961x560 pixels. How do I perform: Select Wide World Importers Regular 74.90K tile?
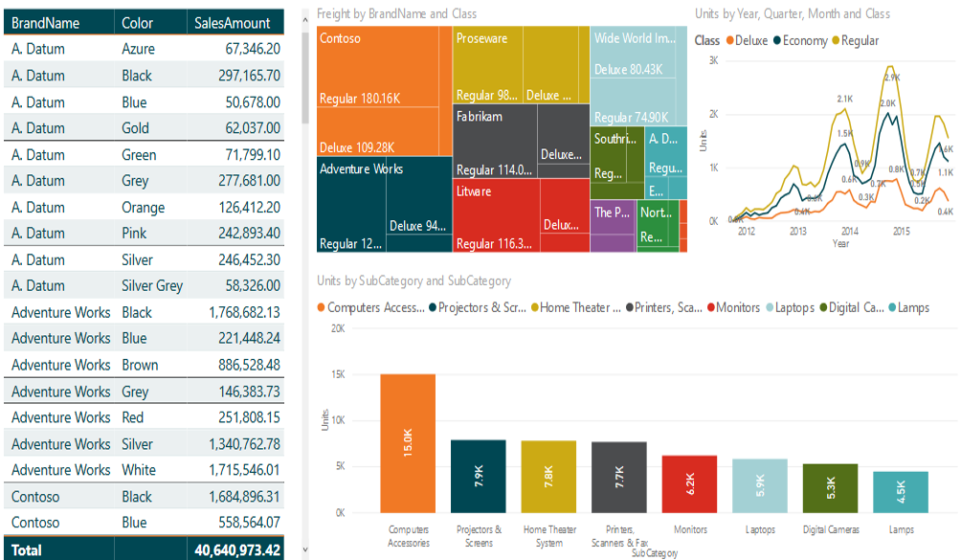[x=634, y=101]
